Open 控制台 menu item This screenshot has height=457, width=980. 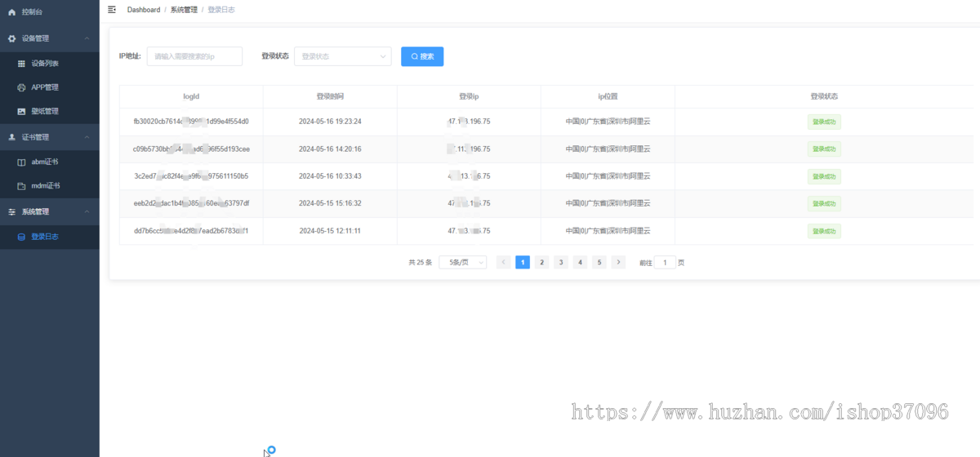(50, 12)
